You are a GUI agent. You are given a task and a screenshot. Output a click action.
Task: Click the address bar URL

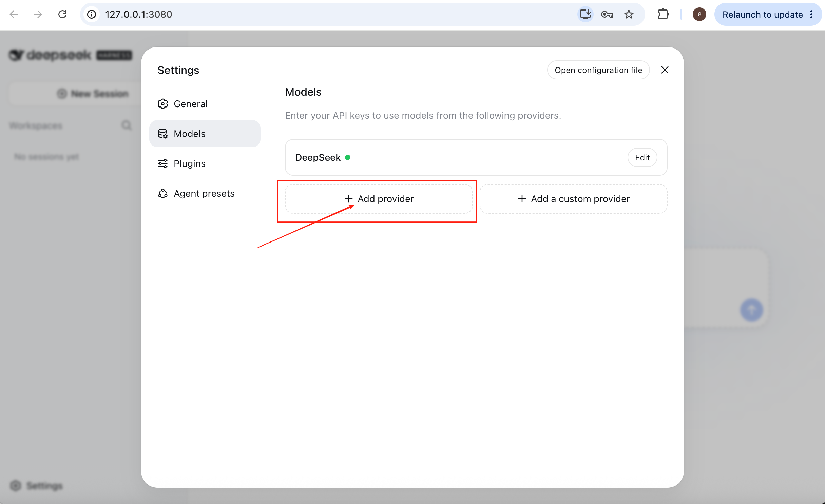click(x=139, y=14)
